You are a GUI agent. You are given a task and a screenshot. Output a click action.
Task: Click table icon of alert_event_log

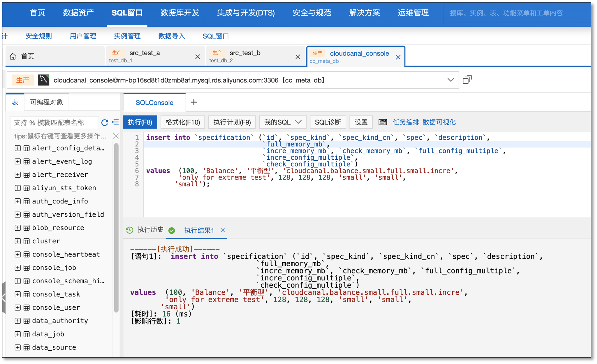[x=27, y=162]
